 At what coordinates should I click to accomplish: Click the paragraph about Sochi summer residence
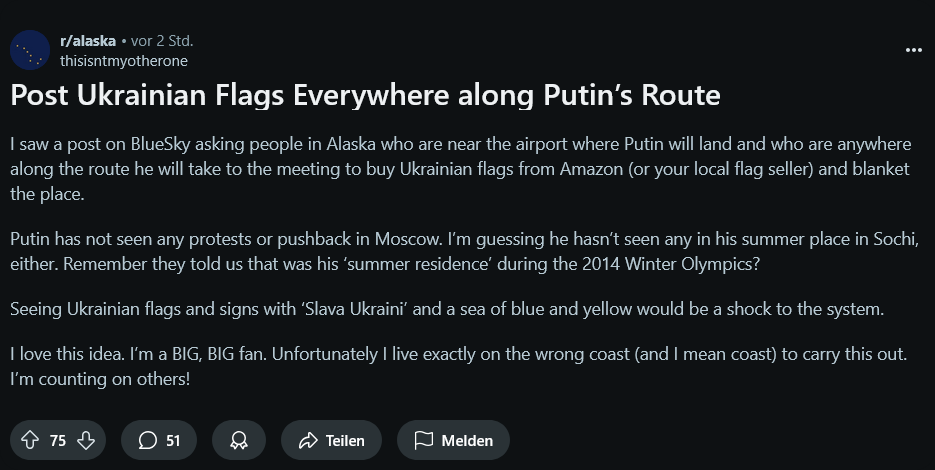click(464, 251)
